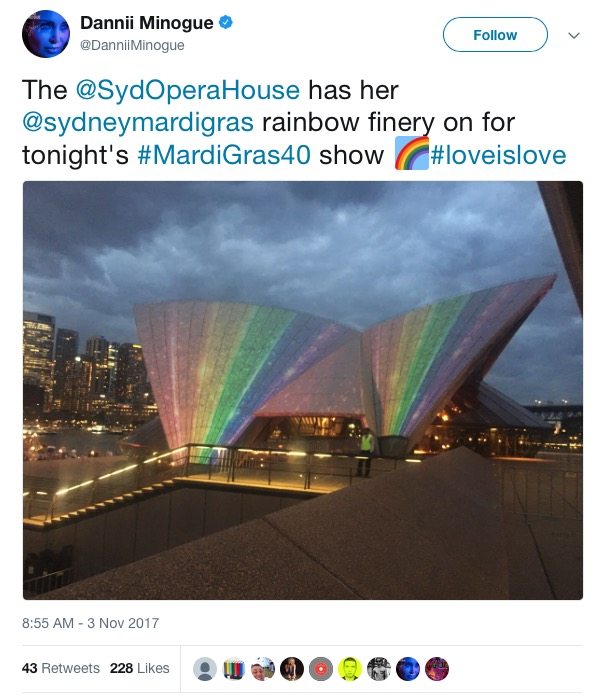Image resolution: width=611 pixels, height=696 pixels.
Task: Open the @sydneymardigras mention
Action: [x=138, y=123]
